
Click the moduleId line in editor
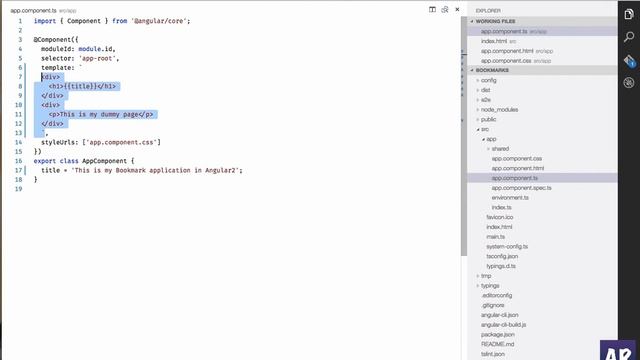[x=78, y=49]
